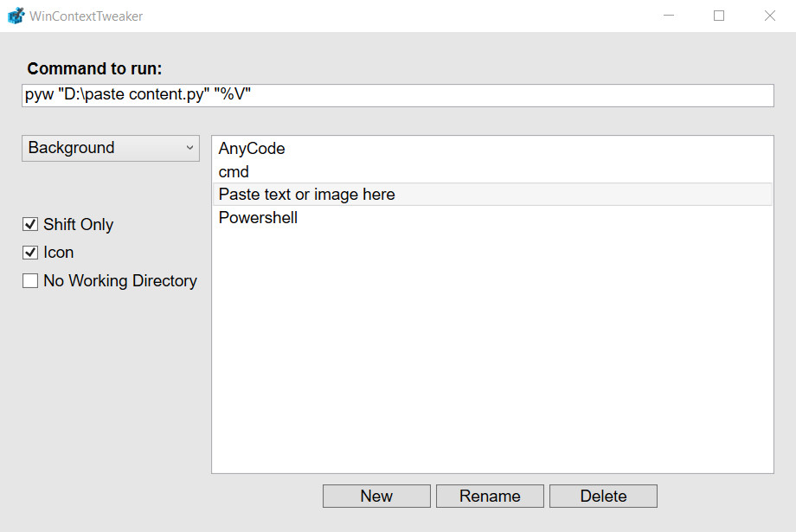Click the WinContextTweaker app icon in title bar
Screen dimensions: 796x532
(16, 16)
